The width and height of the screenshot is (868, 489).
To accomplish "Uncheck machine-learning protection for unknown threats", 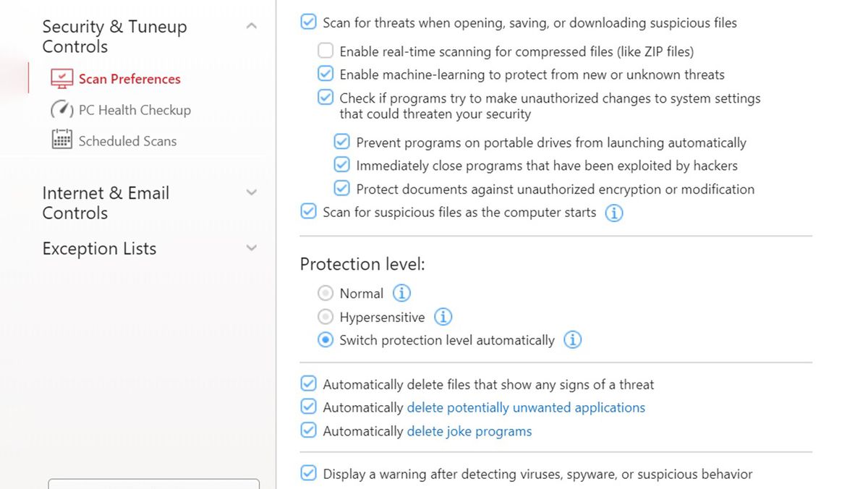I will click(325, 74).
